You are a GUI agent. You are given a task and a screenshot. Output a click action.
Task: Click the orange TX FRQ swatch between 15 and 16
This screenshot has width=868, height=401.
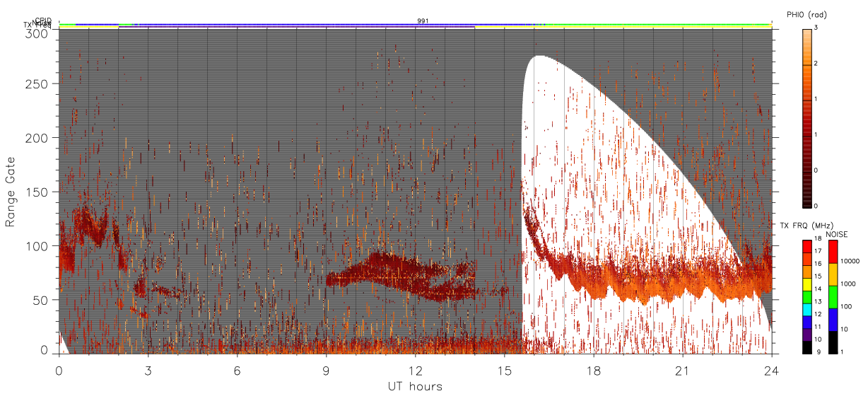(x=807, y=271)
